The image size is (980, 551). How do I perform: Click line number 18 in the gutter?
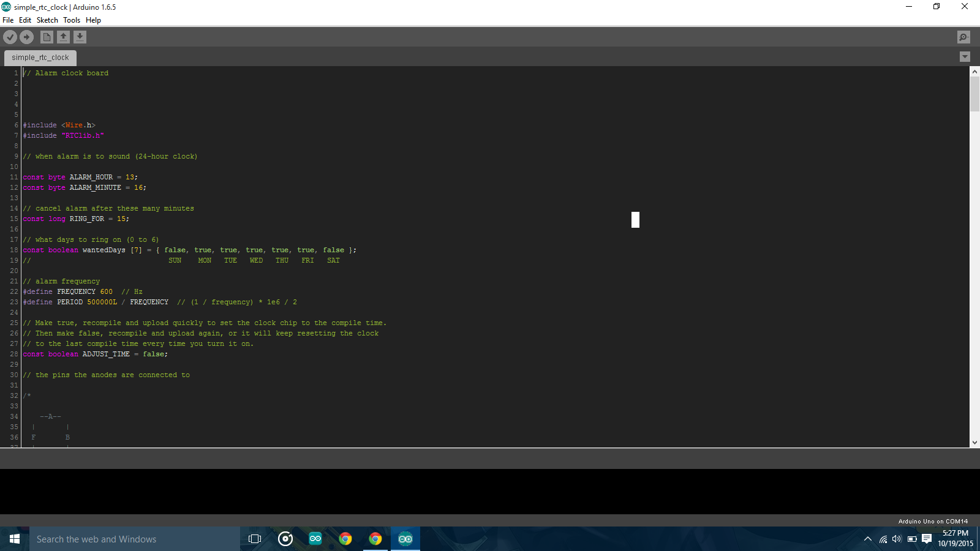click(14, 250)
